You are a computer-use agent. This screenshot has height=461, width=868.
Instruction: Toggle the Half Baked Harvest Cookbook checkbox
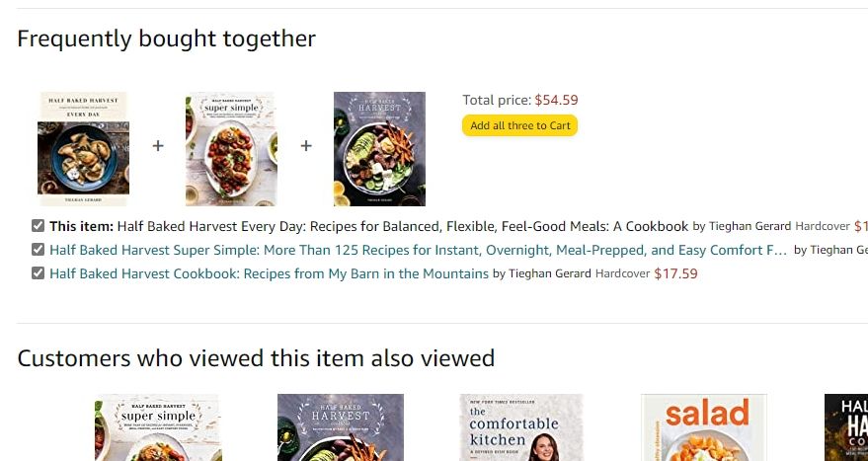click(x=38, y=273)
